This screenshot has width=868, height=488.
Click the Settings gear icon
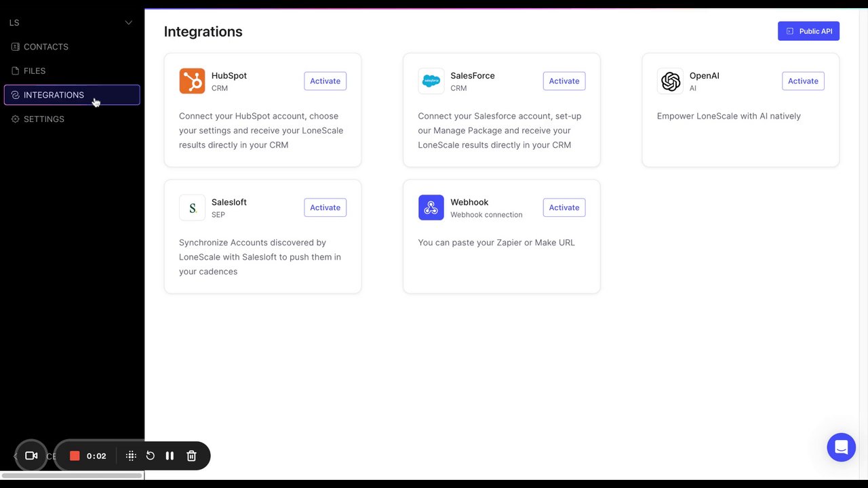(x=16, y=119)
